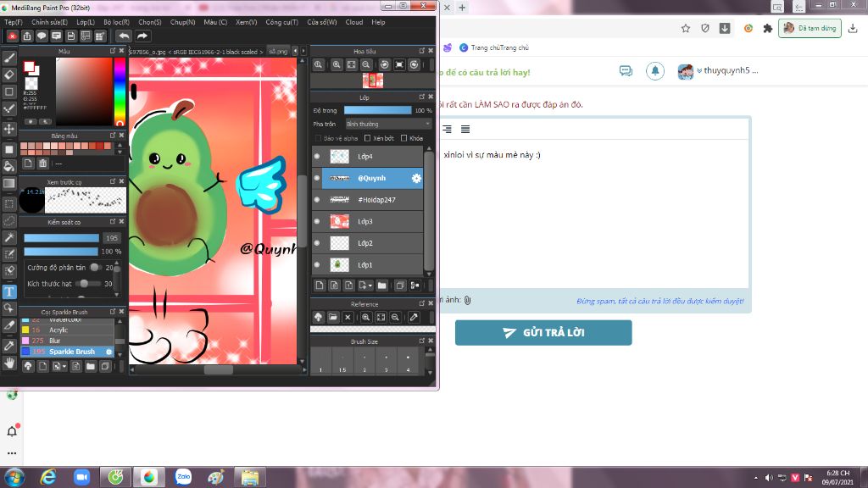Select the Eraser tool
This screenshot has width=868, height=488.
click(9, 75)
